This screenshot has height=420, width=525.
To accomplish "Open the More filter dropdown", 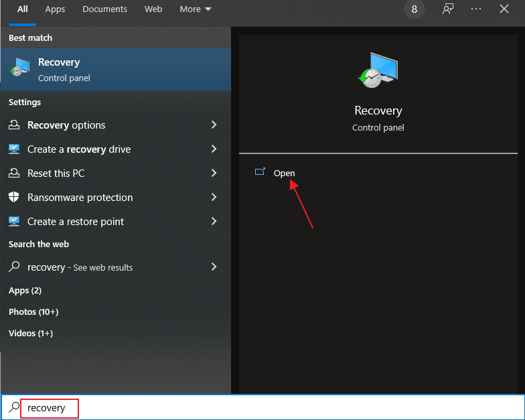I will click(196, 9).
